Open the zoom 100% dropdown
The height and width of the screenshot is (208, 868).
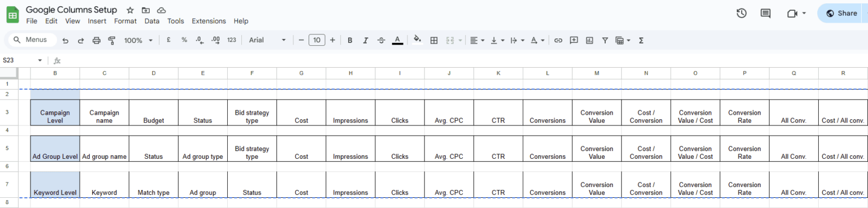[x=138, y=40]
